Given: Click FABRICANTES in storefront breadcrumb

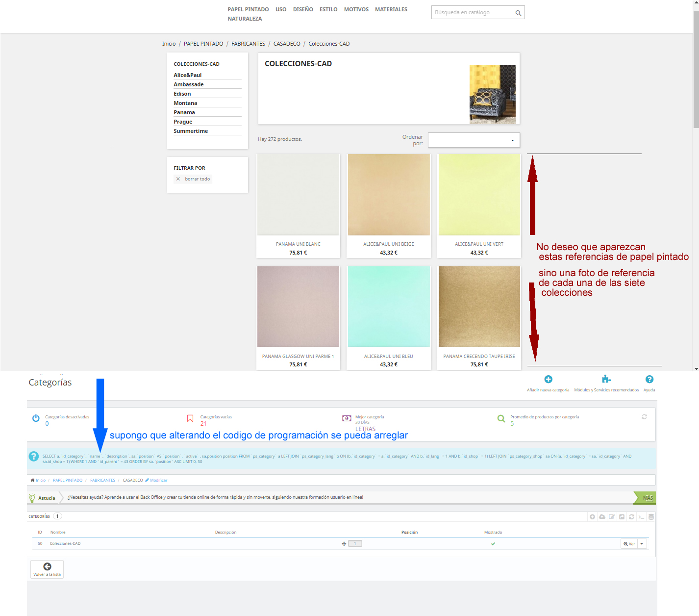Looking at the screenshot, I should click(x=249, y=44).
